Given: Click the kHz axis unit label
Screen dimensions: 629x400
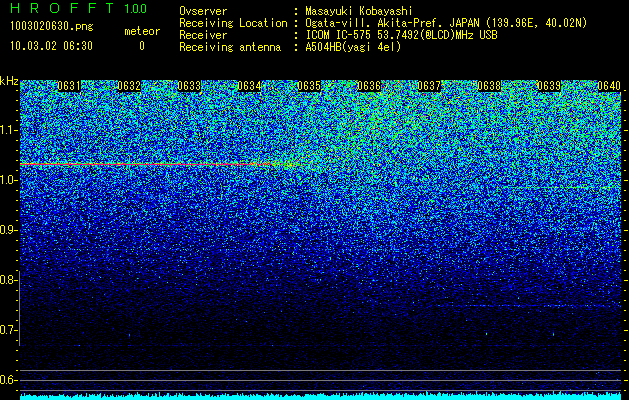Looking at the screenshot, I should click(9, 81).
